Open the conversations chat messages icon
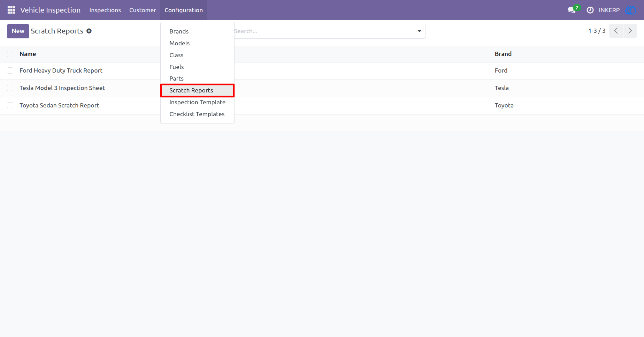This screenshot has width=644, height=337. coord(572,10)
